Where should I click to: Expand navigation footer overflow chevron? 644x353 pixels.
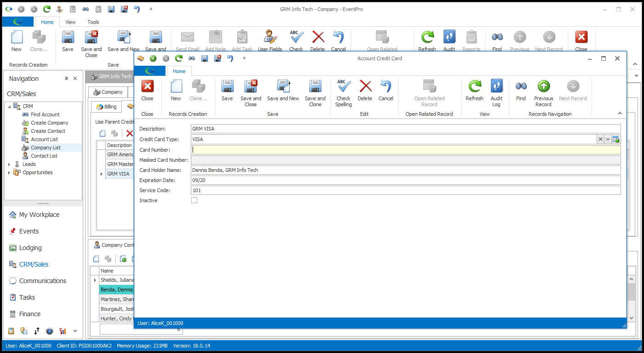click(x=75, y=331)
